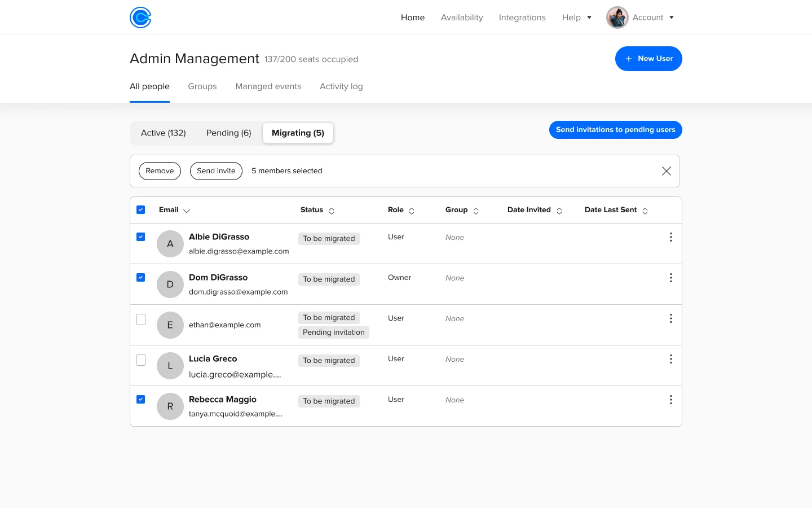Image resolution: width=812 pixels, height=508 pixels.
Task: Check the Lucia Greco row checkbox
Action: tap(141, 360)
